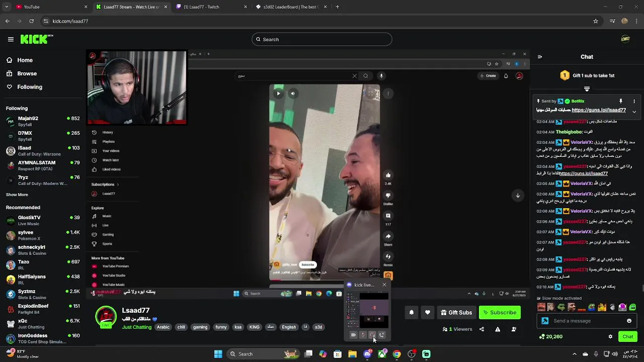Open Google Chrome from taskbar
Image resolution: width=644 pixels, height=362 pixels.
tap(396, 354)
